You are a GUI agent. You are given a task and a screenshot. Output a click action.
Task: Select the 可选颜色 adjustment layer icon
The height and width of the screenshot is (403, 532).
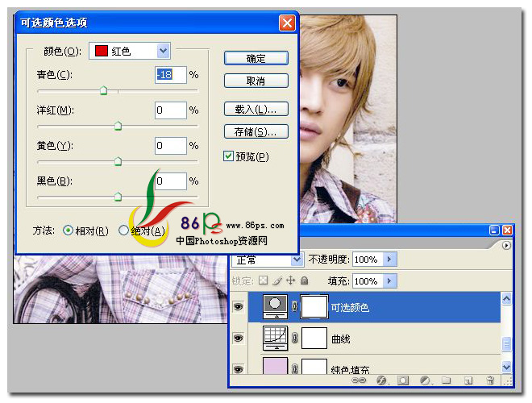[275, 306]
